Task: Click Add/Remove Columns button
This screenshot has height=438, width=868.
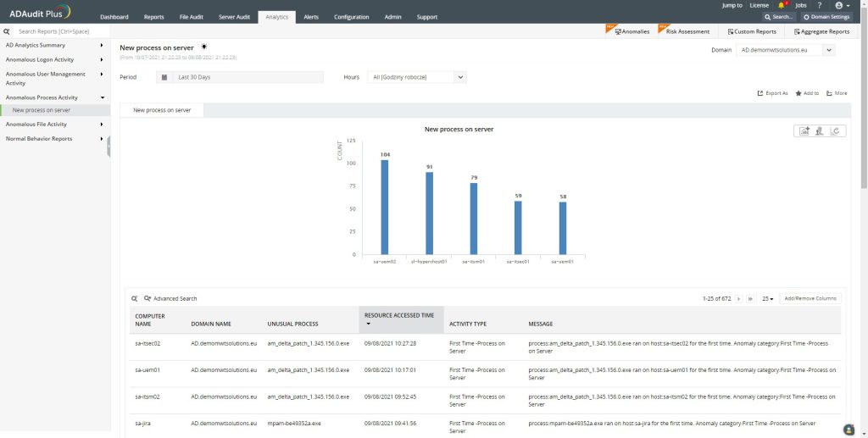Action: pyautogui.click(x=810, y=298)
